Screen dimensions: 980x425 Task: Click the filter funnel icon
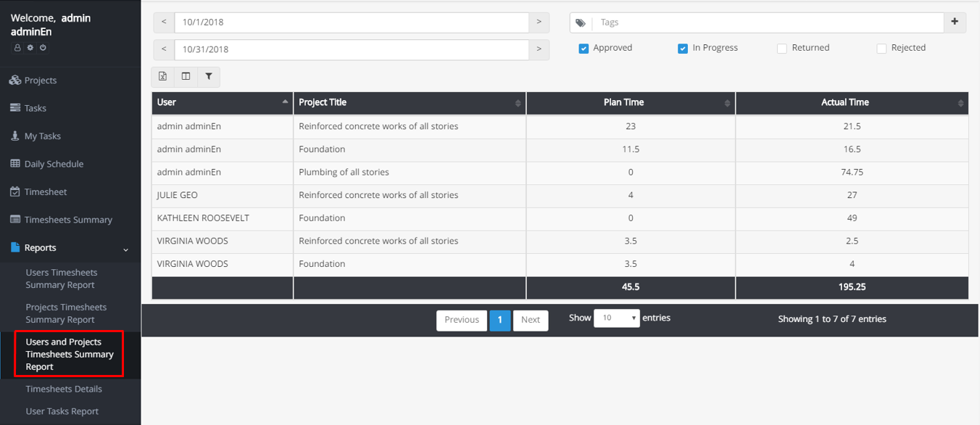click(x=209, y=77)
